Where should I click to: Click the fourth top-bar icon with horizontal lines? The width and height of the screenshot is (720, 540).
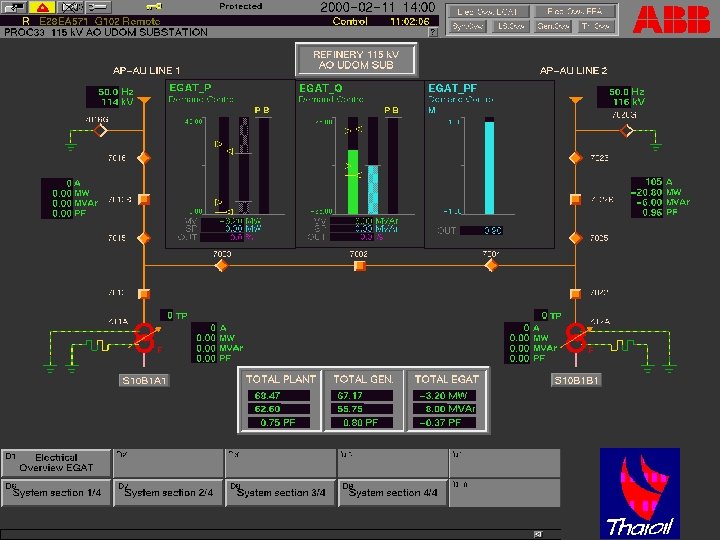tap(99, 7)
